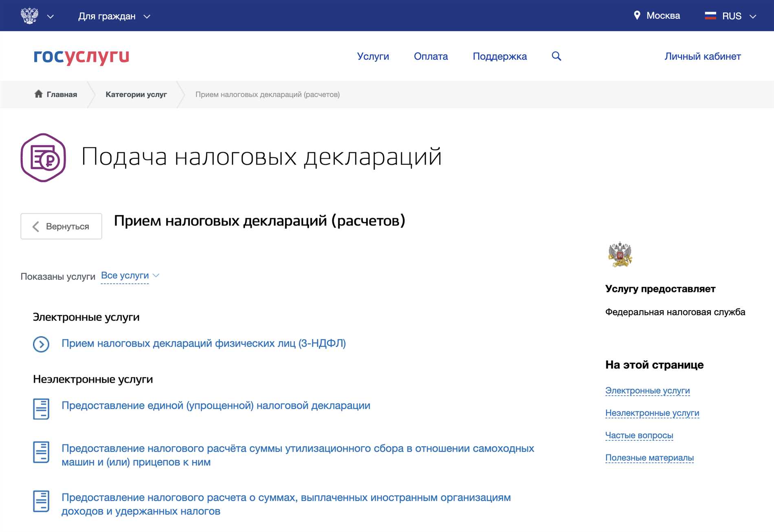Viewport: 774px width, 532px height.
Task: Open 'Прием налоговых деклараций физических лиц (3-НДФЛ)'
Action: pos(204,343)
